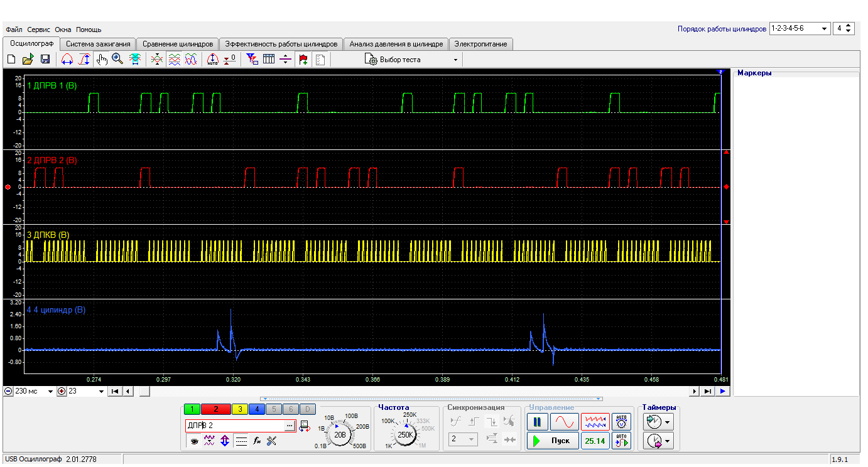Switch to Эффективность работы цилиндров tab

[281, 44]
